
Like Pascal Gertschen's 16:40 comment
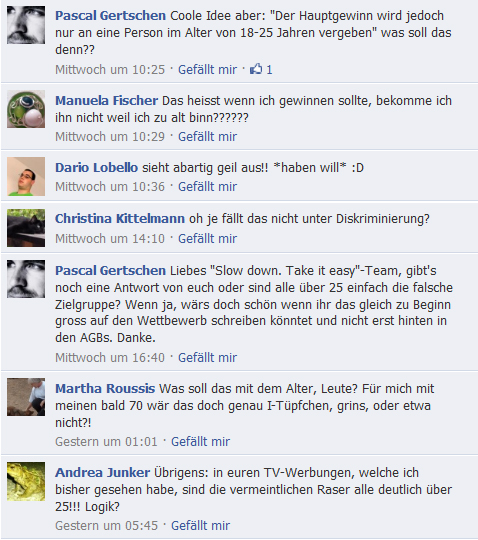pyautogui.click(x=207, y=357)
